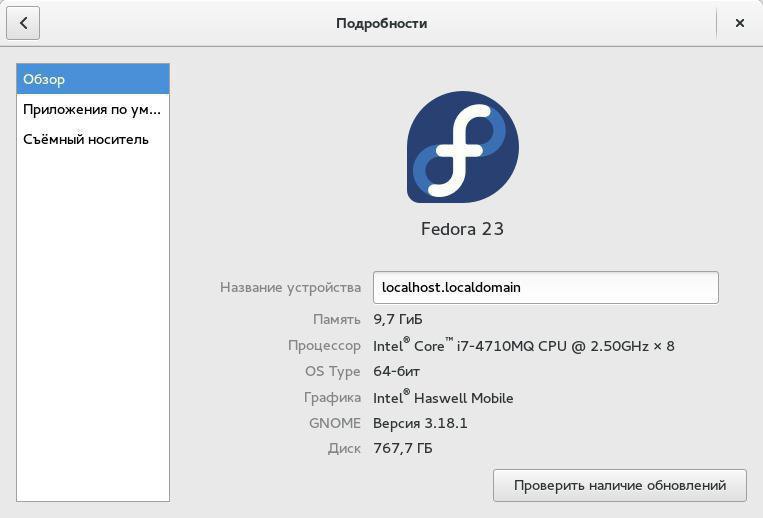This screenshot has width=763, height=518.
Task: Click the back arrow button
Action: pyautogui.click(x=23, y=23)
